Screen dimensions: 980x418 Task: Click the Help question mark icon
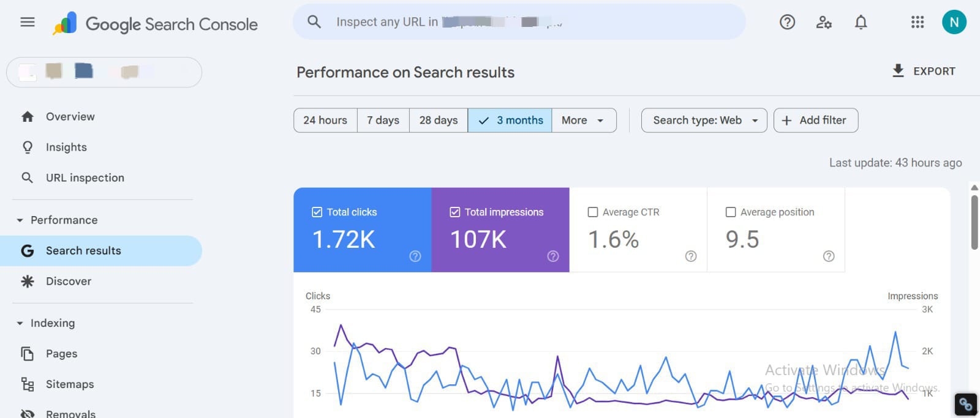tap(787, 23)
